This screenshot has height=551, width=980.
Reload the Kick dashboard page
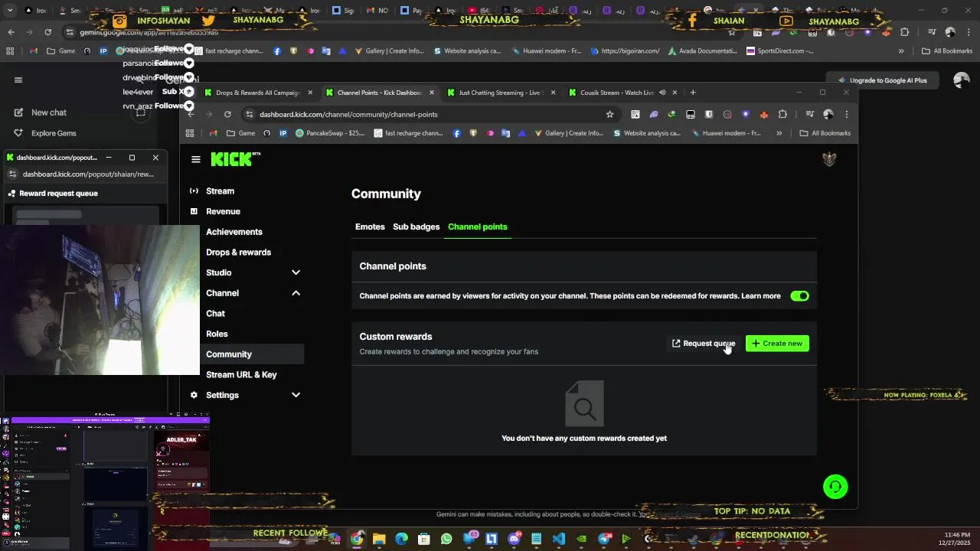(227, 114)
